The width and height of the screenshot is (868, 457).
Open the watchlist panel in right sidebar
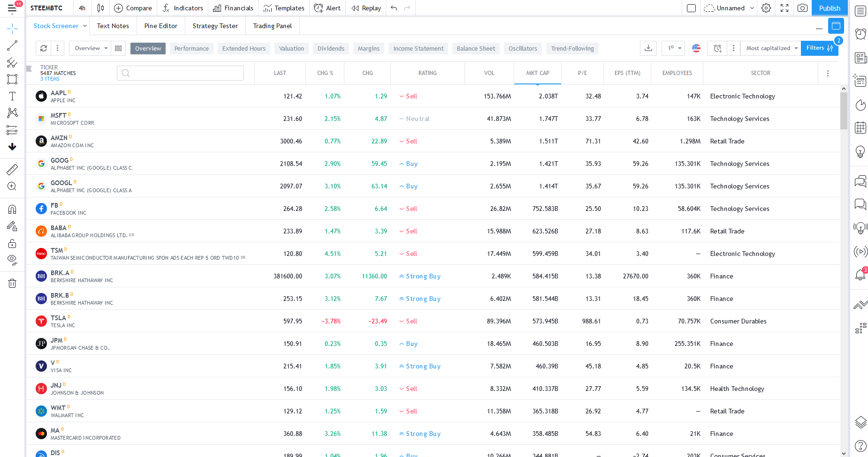click(860, 11)
